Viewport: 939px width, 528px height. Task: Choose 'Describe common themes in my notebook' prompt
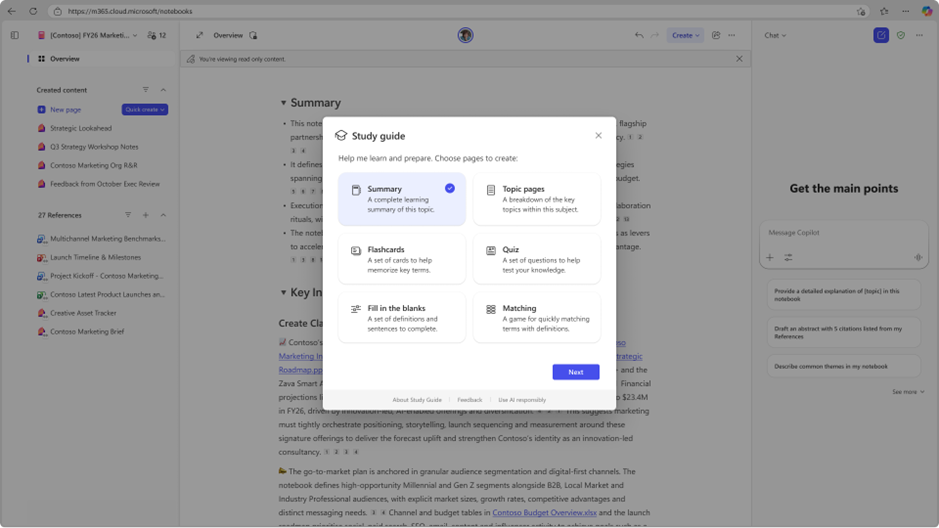(843, 366)
